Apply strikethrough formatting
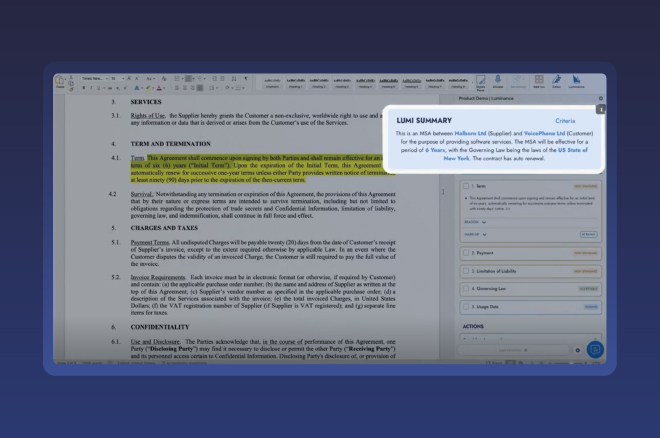The width and height of the screenshot is (660, 438). [x=110, y=88]
